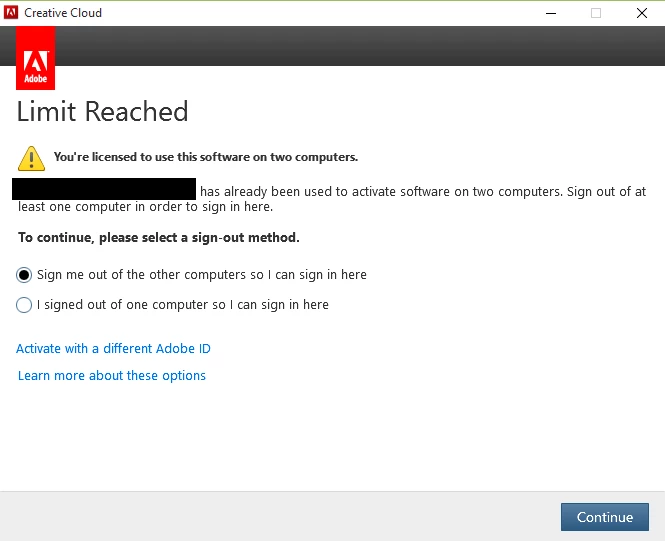Open 'Learn more about these options' link

pos(112,376)
